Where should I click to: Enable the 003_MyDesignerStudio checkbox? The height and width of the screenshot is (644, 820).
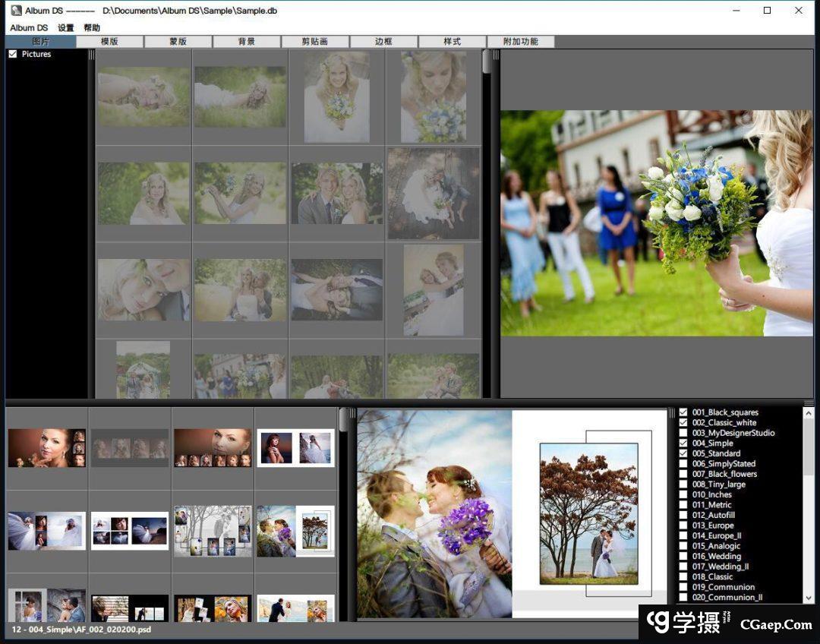point(683,433)
